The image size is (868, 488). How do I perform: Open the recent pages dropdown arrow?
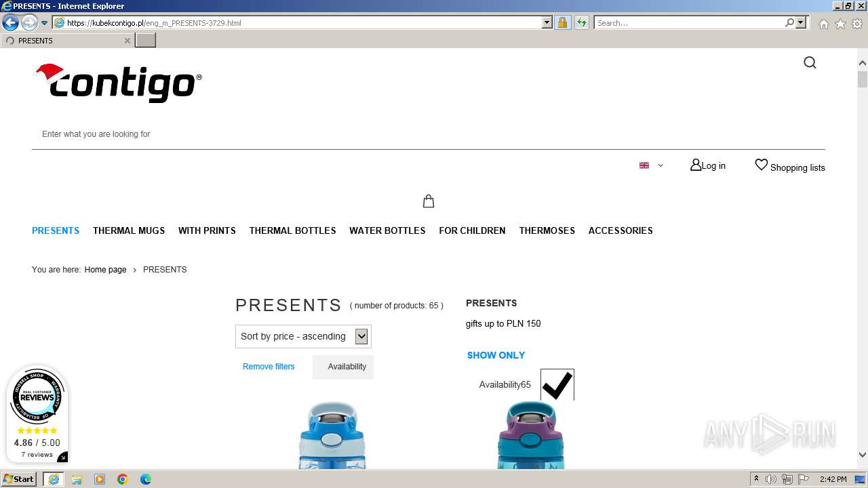44,23
